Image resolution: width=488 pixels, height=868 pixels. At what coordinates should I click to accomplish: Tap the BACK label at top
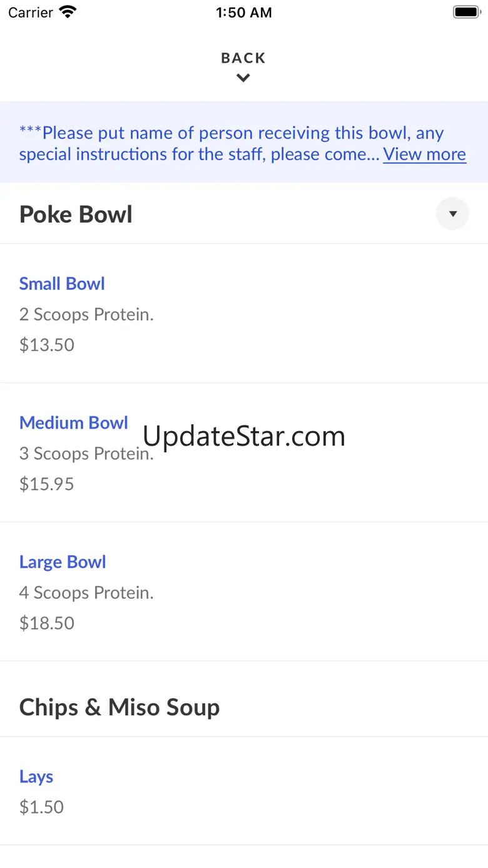pos(243,58)
